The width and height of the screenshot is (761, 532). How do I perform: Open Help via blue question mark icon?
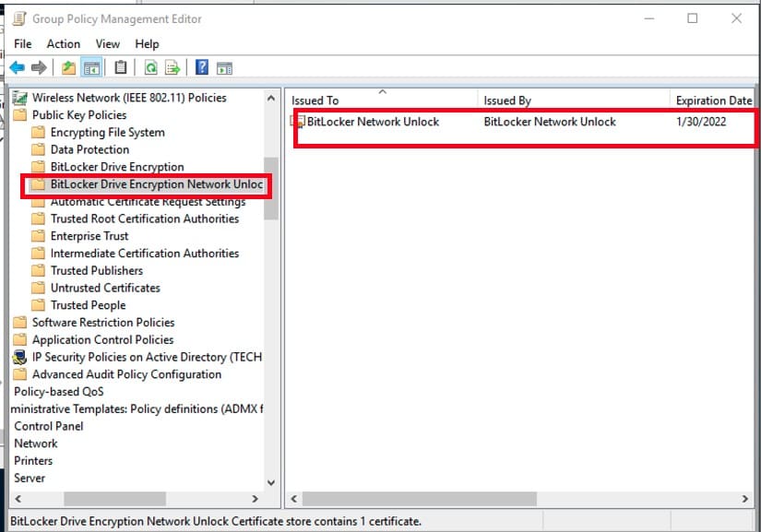pos(201,67)
